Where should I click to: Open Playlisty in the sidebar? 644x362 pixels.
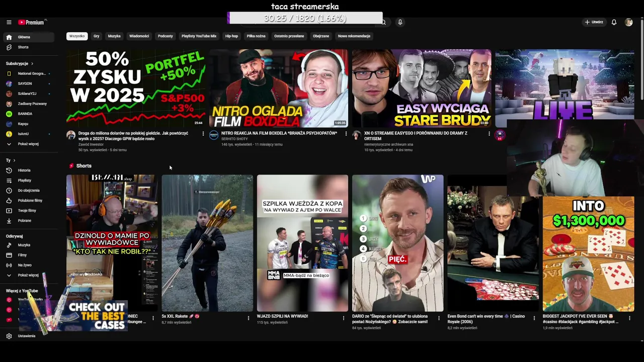pos(29,180)
